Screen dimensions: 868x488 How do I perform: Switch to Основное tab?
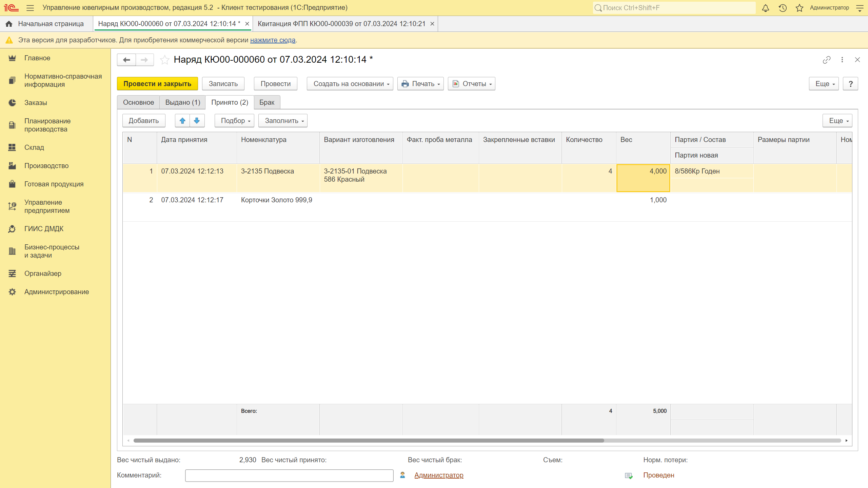(x=138, y=102)
